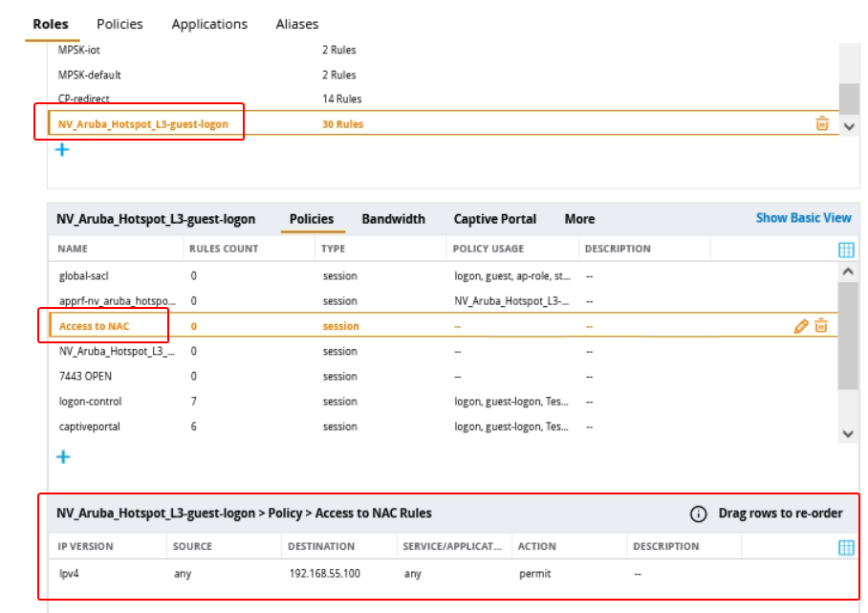Click the plus icon below the policies list
Image resolution: width=868 pixels, height=613 pixels.
(62, 457)
